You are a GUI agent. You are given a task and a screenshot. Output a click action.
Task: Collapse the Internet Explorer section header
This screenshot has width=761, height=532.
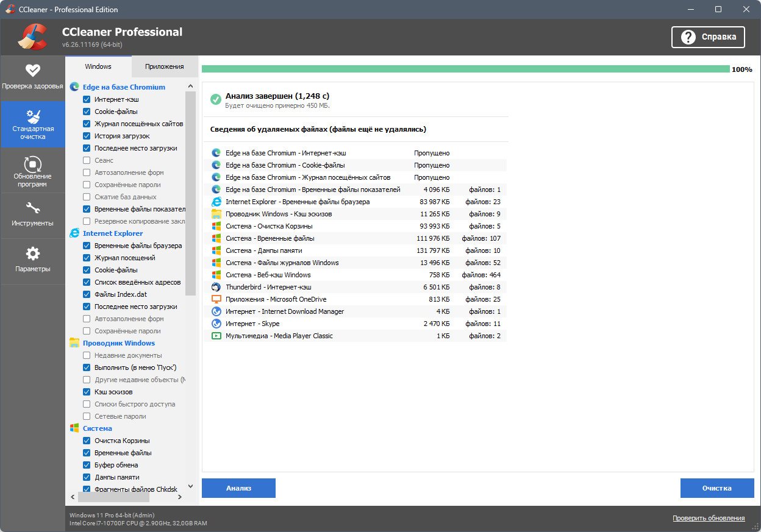coord(112,233)
